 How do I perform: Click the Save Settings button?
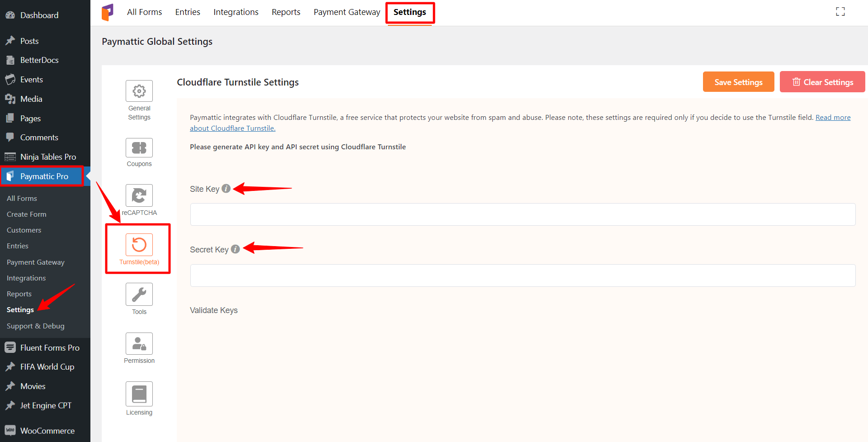coord(738,82)
